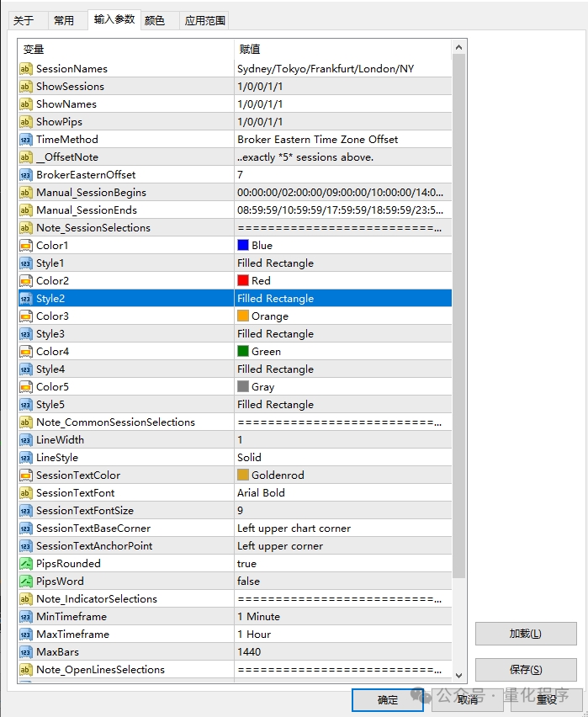Click the scrollbar down arrow
588x717 pixels.
coord(459,676)
